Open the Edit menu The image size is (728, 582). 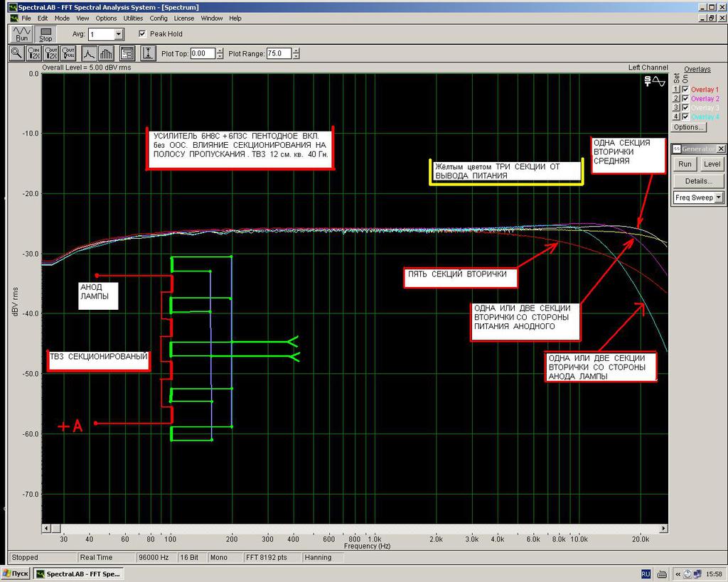[x=43, y=18]
